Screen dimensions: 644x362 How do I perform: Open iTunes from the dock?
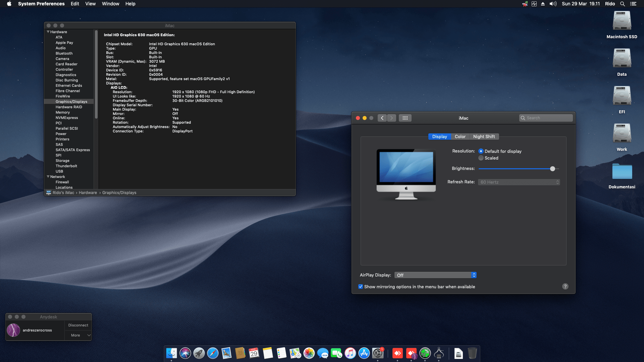(350, 353)
